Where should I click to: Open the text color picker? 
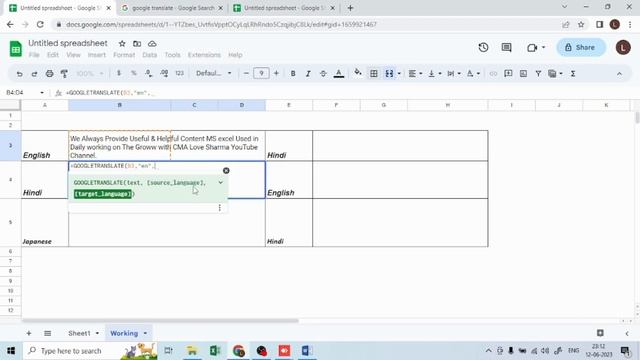338,73
